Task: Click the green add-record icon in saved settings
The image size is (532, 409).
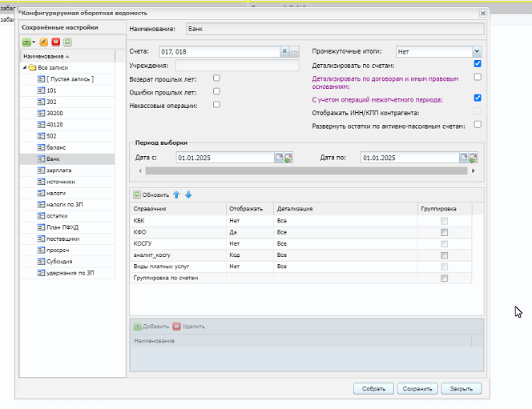Action: 26,42
